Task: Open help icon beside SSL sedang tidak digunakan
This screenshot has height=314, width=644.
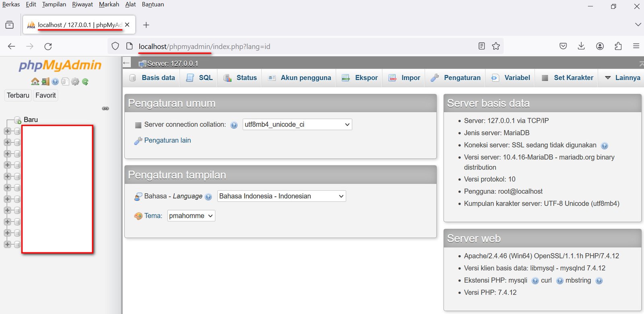Action: point(604,146)
